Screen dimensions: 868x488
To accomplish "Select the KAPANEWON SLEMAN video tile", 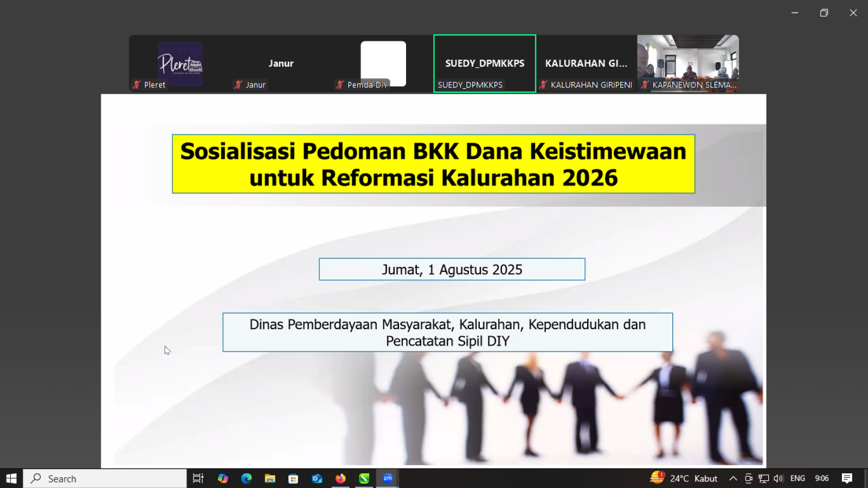I will (x=688, y=63).
